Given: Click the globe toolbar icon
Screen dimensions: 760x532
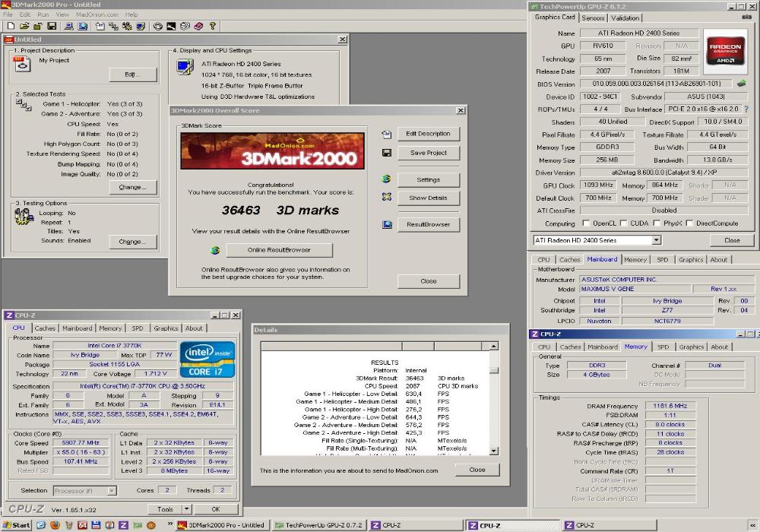Looking at the screenshot, I should coord(185,26).
